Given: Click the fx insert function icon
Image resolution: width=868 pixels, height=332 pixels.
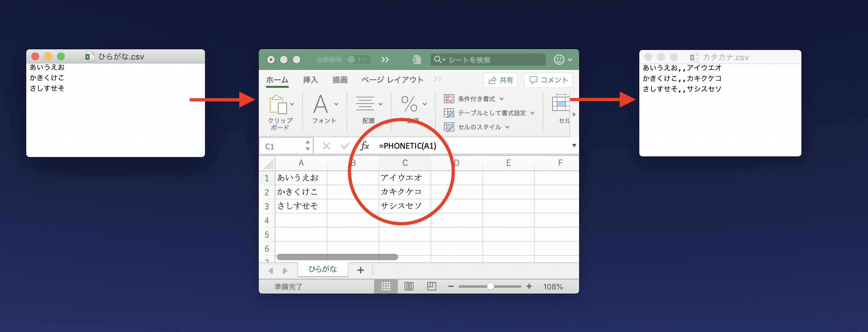Looking at the screenshot, I should [x=365, y=146].
